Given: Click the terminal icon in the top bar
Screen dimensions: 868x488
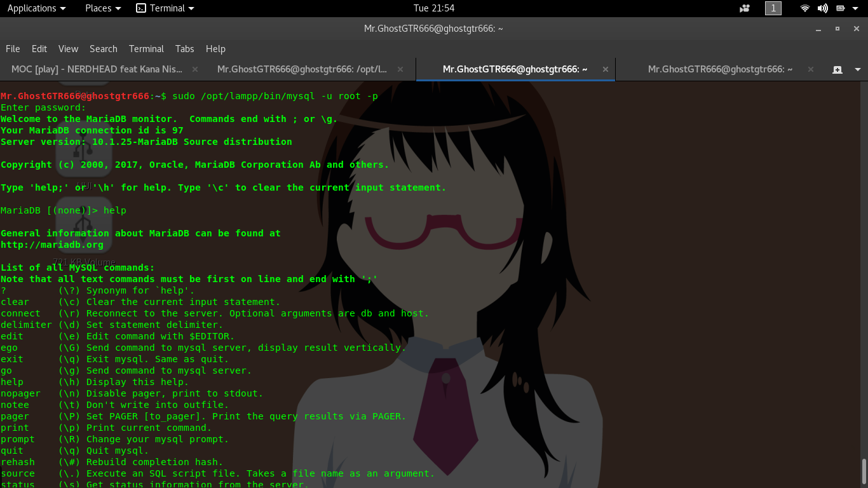Looking at the screenshot, I should [x=141, y=8].
